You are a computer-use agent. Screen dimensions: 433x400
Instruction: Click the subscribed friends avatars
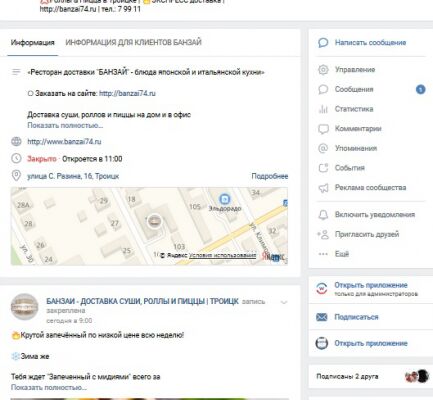(417, 376)
